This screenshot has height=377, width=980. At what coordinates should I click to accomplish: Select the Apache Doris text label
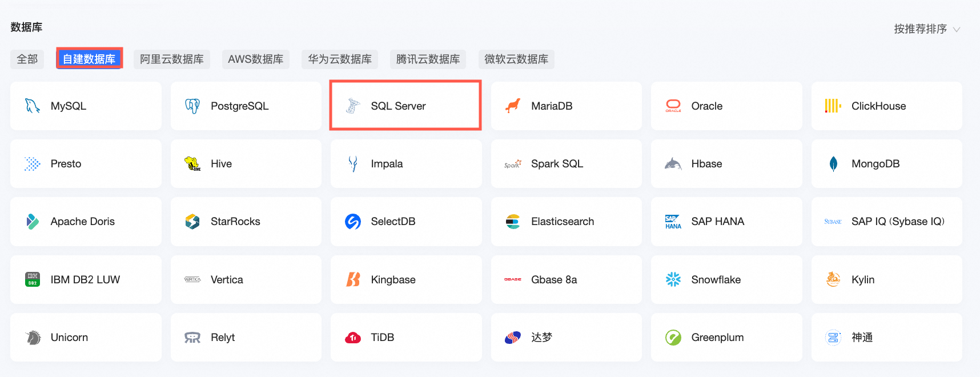[x=82, y=222]
